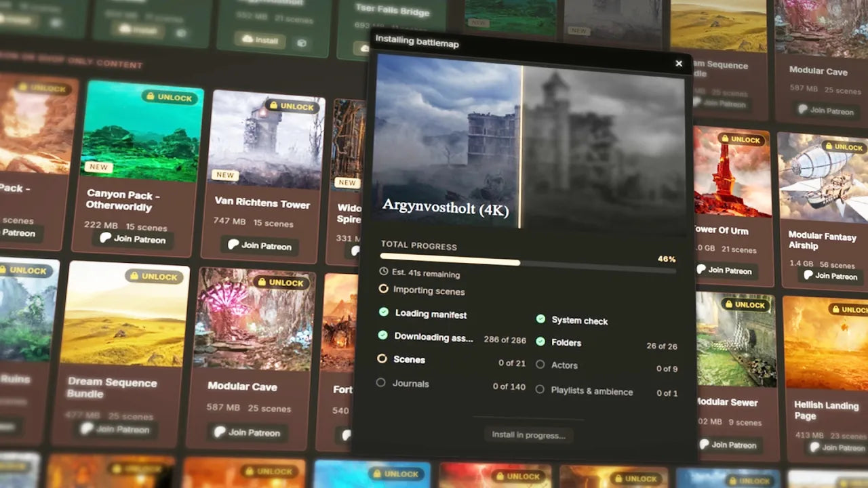Click Unlock badge on Dream Sequence Bundle
The image size is (868, 488).
point(153,277)
